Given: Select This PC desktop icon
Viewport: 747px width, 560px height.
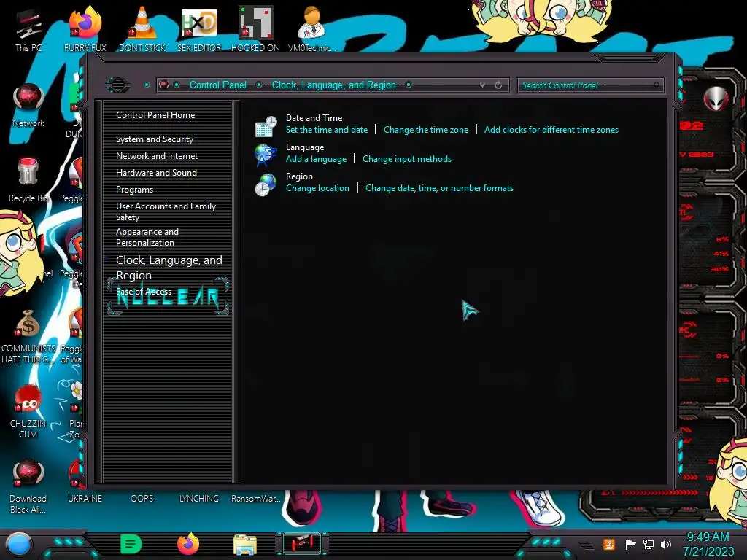Looking at the screenshot, I should (28, 30).
